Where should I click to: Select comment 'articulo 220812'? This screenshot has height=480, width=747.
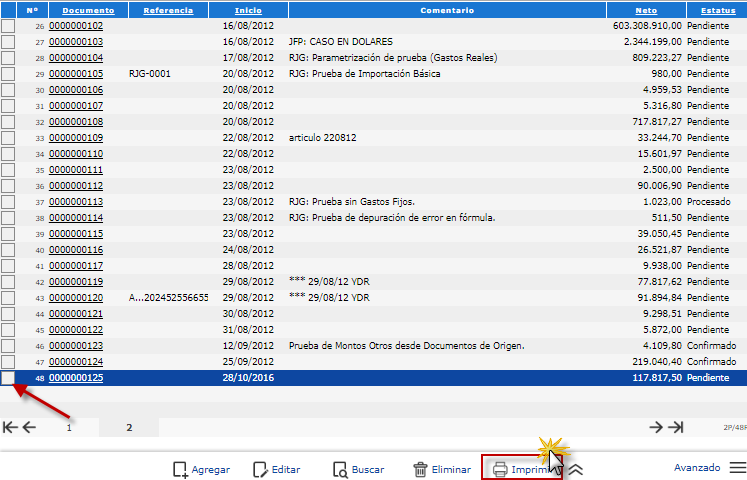coord(323,138)
